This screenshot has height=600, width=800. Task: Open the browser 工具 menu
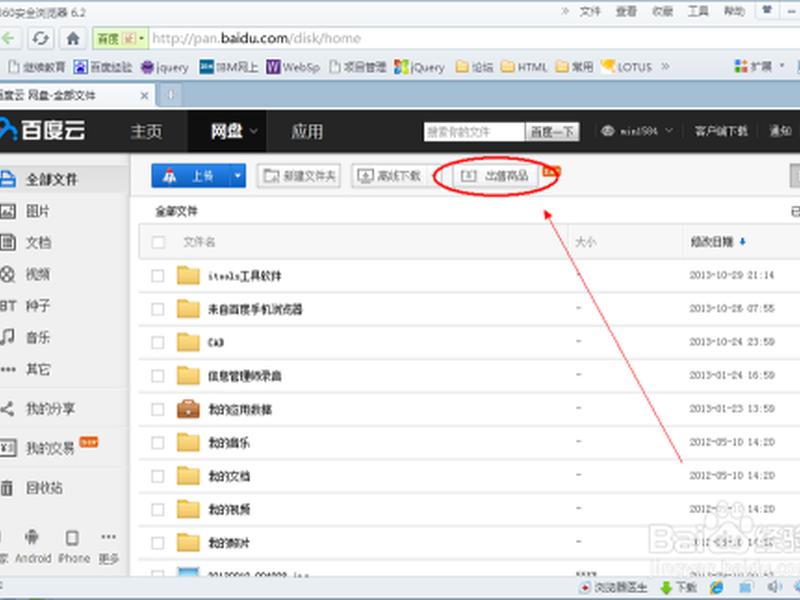698,11
